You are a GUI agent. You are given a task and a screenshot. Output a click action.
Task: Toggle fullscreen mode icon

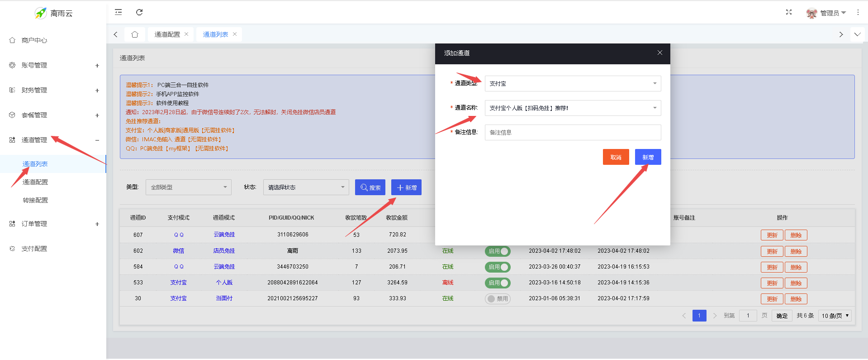789,12
